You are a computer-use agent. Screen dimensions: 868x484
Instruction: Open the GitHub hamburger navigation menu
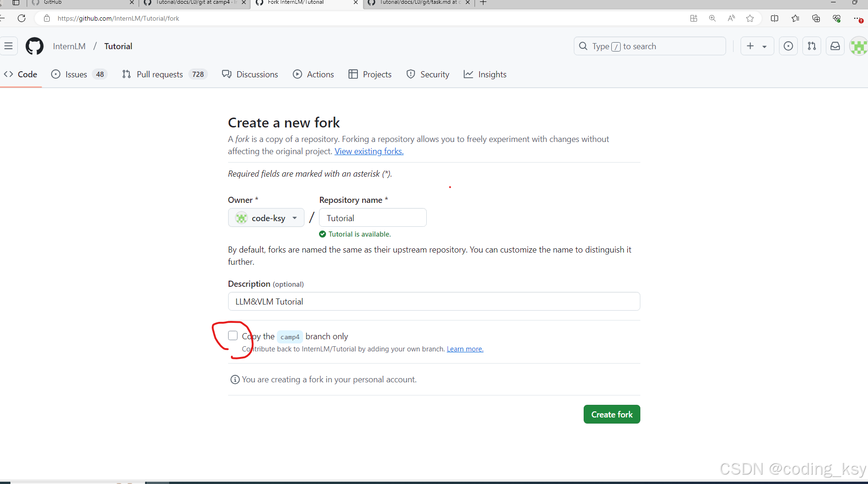pyautogui.click(x=8, y=46)
